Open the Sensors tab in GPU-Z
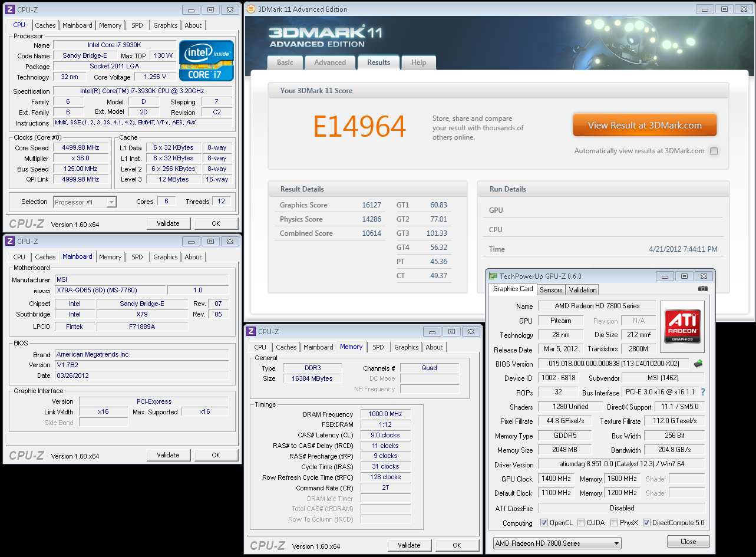 pyautogui.click(x=551, y=289)
